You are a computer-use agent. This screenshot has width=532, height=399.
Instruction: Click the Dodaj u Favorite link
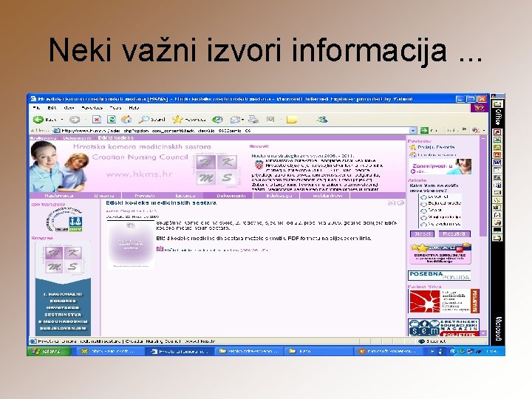point(436,147)
